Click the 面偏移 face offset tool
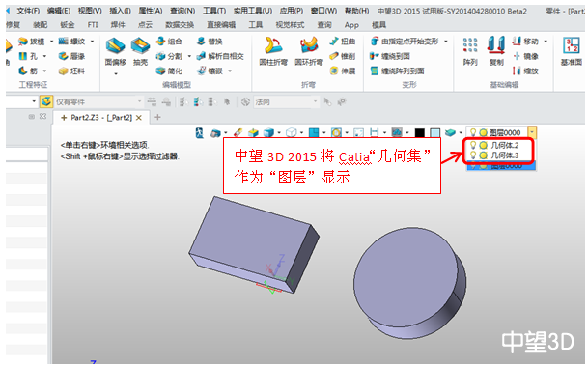 pos(116,52)
